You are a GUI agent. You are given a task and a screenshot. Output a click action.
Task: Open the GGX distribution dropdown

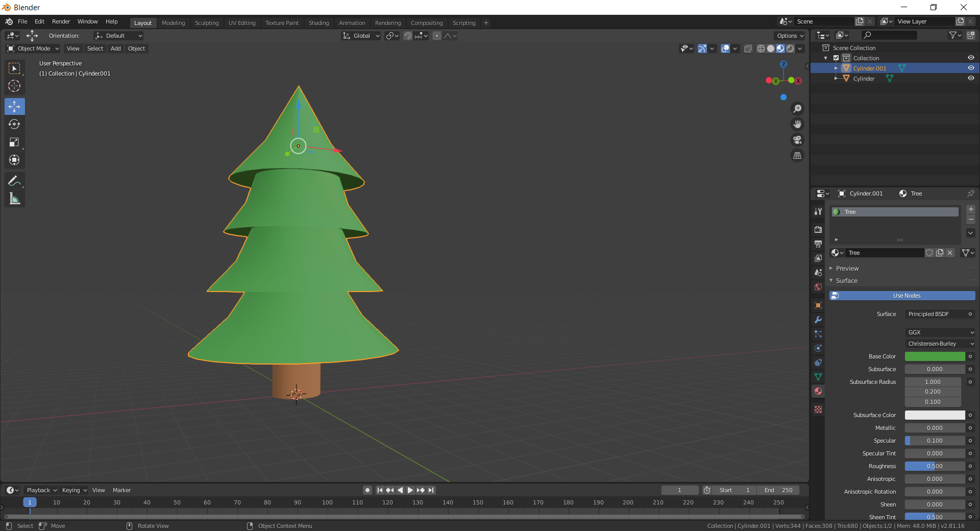(940, 332)
